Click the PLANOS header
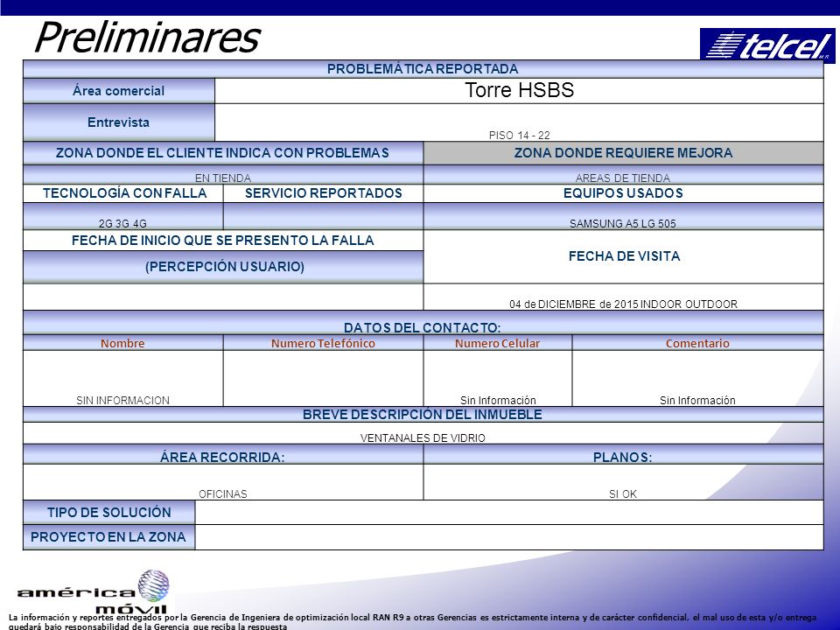 pyautogui.click(x=623, y=456)
